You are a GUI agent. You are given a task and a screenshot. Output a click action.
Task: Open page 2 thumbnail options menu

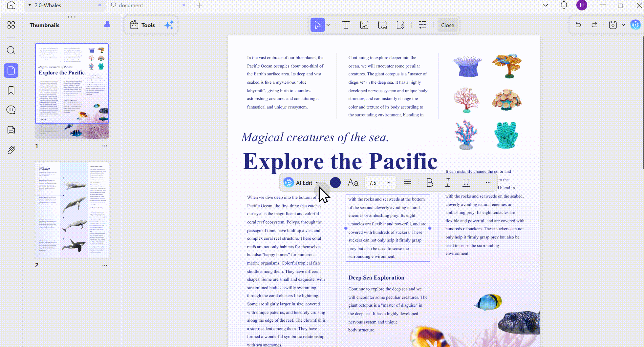coord(105,265)
